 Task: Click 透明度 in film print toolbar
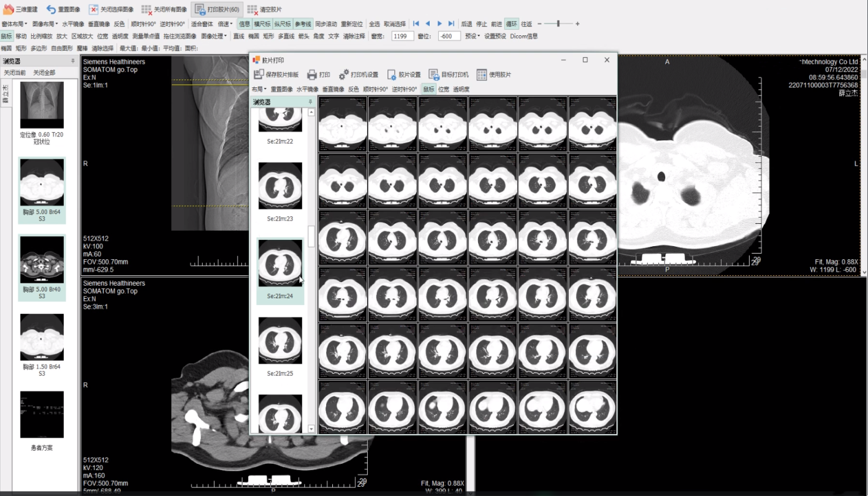click(461, 89)
